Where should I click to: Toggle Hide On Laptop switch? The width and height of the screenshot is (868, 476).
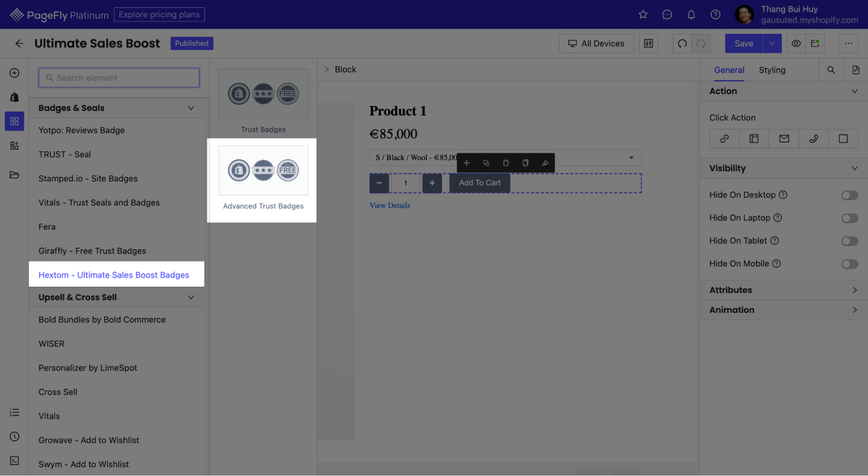point(849,218)
